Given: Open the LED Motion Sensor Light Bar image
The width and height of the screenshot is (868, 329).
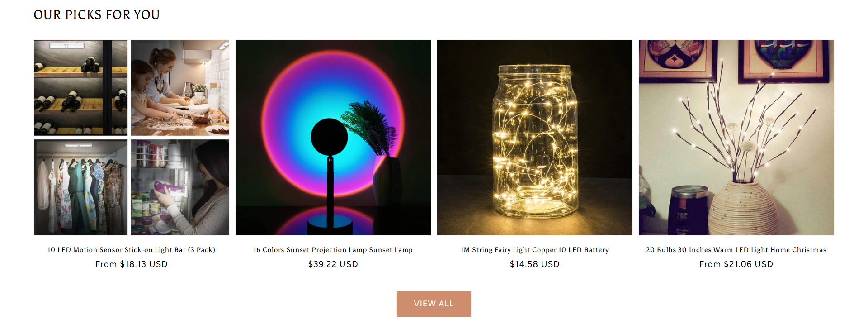Looking at the screenshot, I should [132, 138].
